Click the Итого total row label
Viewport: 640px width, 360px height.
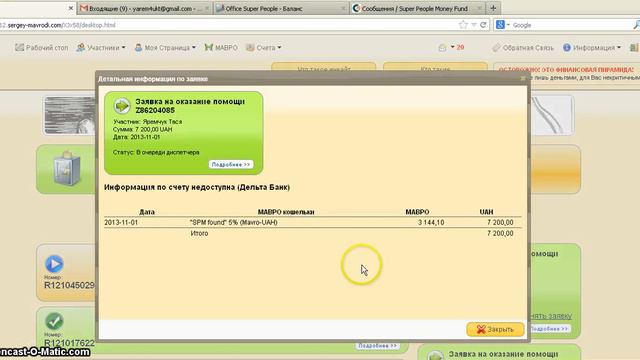(199, 233)
